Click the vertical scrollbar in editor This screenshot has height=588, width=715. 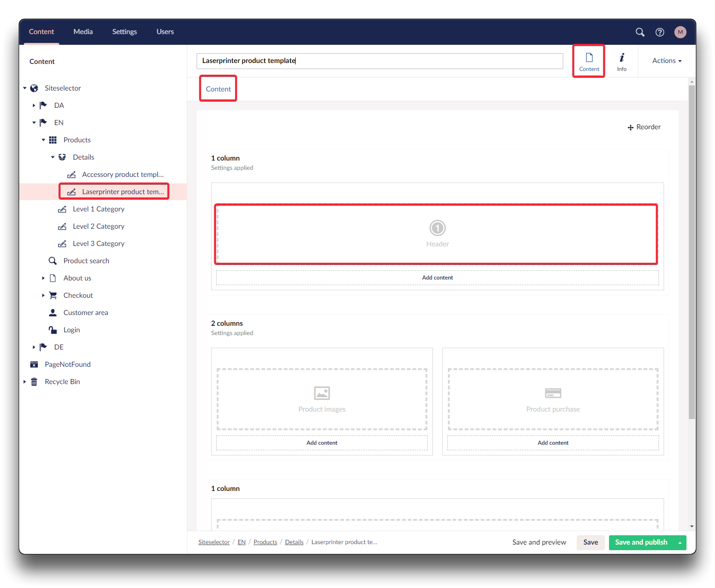[x=692, y=252]
